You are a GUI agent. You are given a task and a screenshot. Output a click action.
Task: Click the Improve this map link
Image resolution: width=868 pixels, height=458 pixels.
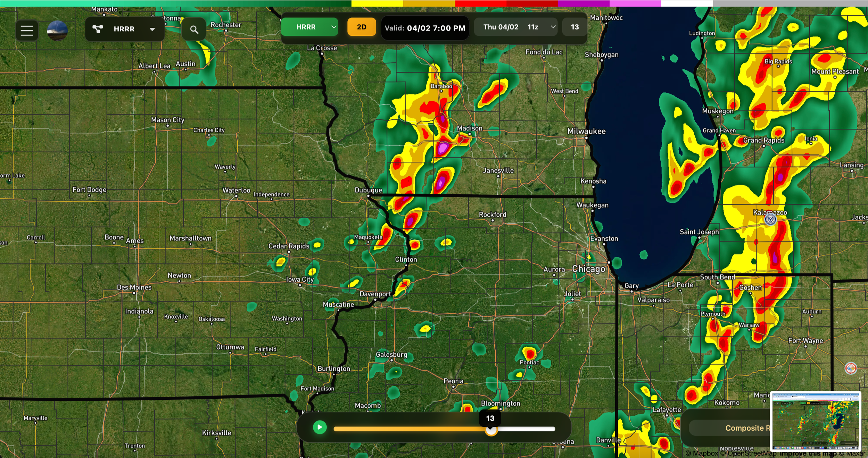pos(808,453)
